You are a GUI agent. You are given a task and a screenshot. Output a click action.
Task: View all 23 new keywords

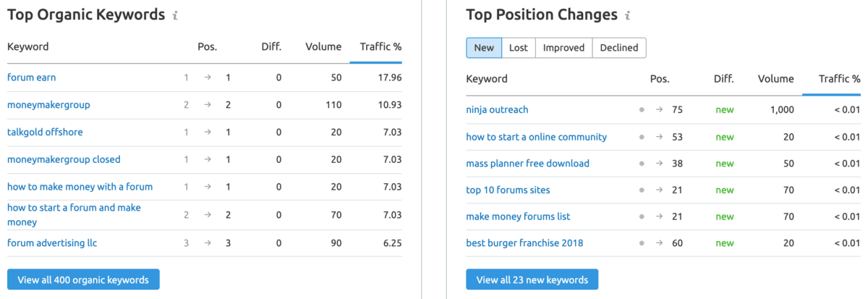tap(532, 279)
